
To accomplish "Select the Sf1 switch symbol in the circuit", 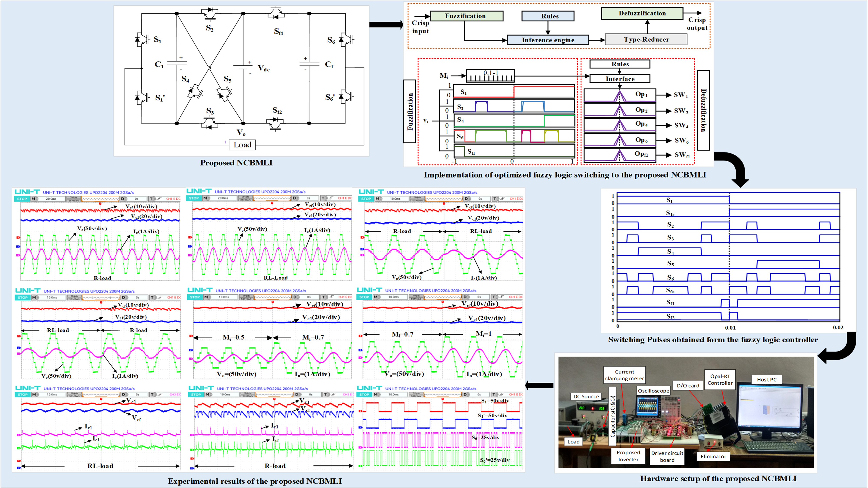I will click(x=276, y=13).
